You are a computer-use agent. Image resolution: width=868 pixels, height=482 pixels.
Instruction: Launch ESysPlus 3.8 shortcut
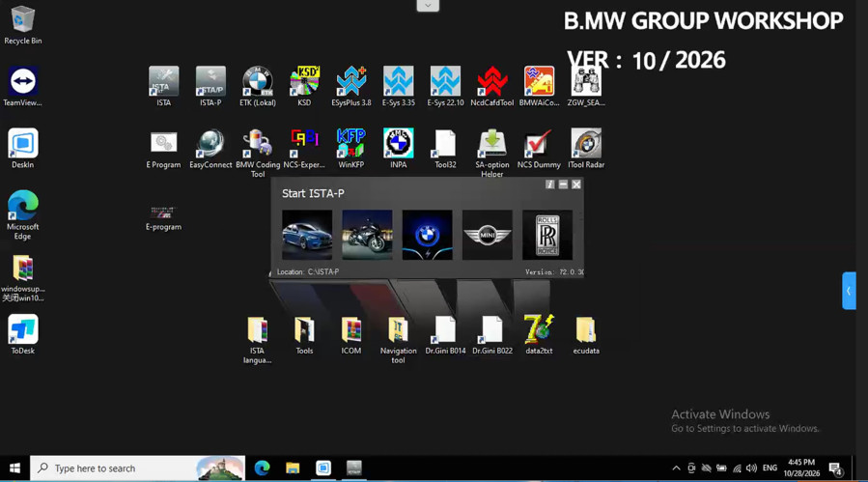pyautogui.click(x=350, y=81)
